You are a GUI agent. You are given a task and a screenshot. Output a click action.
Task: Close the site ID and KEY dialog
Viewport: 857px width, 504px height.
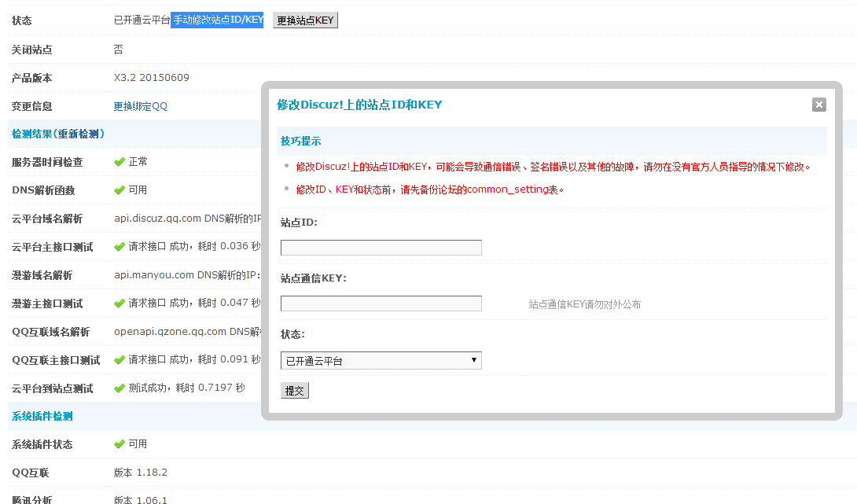(x=818, y=105)
